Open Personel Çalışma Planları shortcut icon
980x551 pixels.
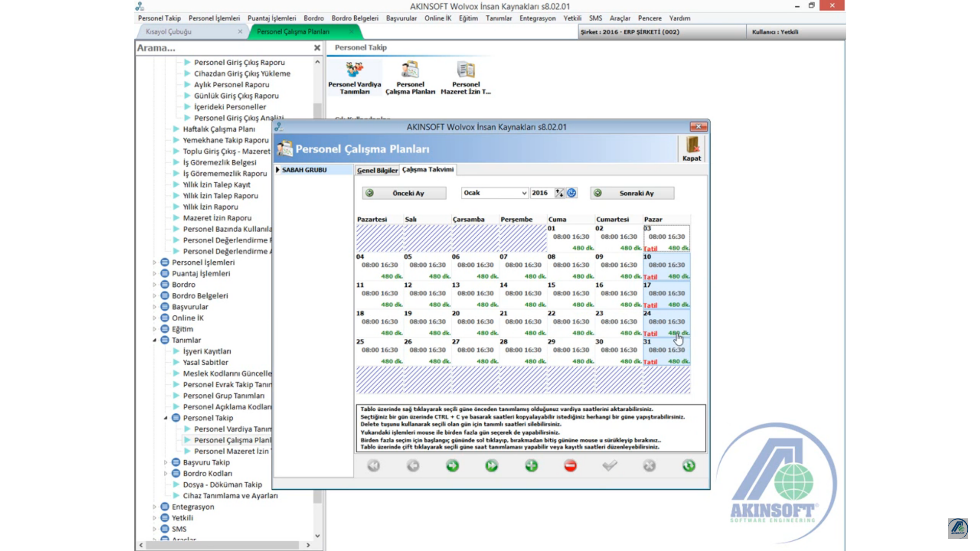click(x=410, y=78)
